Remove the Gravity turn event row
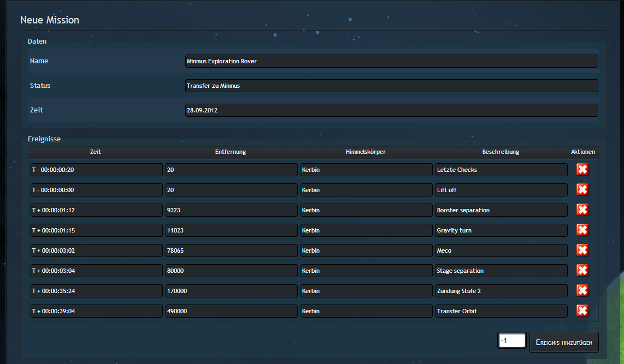 pos(582,230)
